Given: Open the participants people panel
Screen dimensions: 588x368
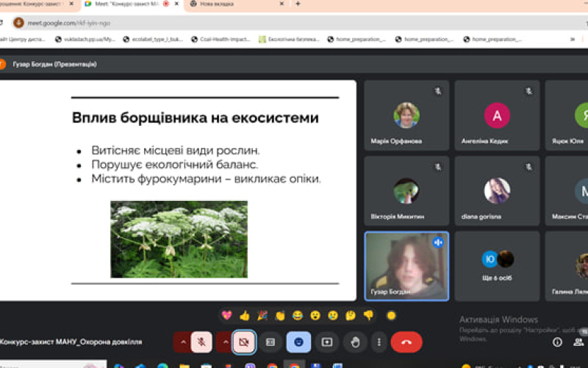Looking at the screenshot, I should pos(578,342).
